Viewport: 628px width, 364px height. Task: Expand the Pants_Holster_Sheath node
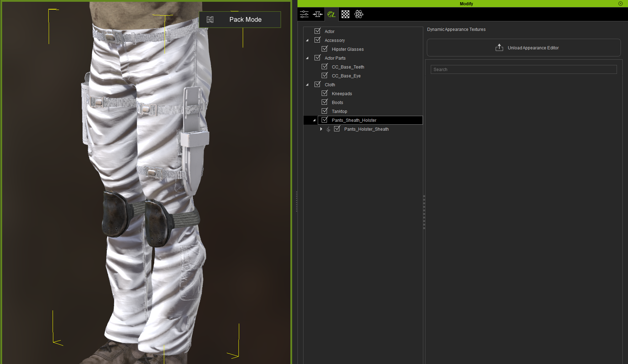click(x=321, y=129)
